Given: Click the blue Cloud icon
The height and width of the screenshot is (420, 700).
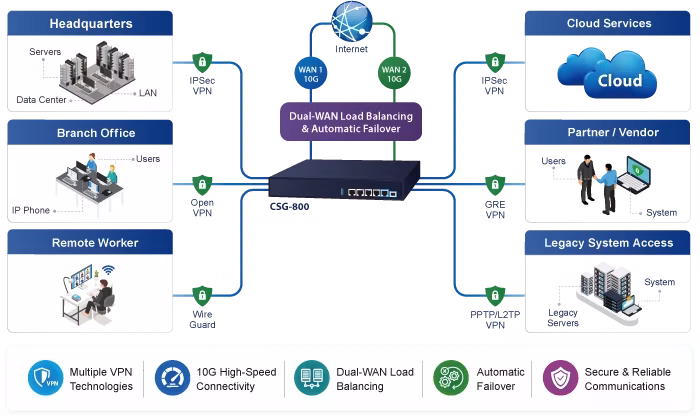Looking at the screenshot, I should coord(607,73).
